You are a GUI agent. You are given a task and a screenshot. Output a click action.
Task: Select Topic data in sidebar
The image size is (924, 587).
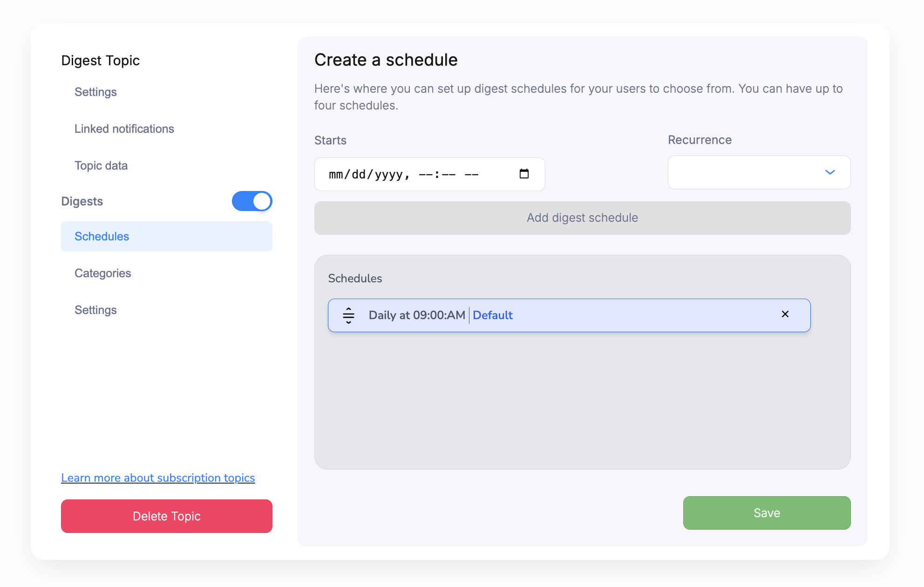(x=101, y=166)
